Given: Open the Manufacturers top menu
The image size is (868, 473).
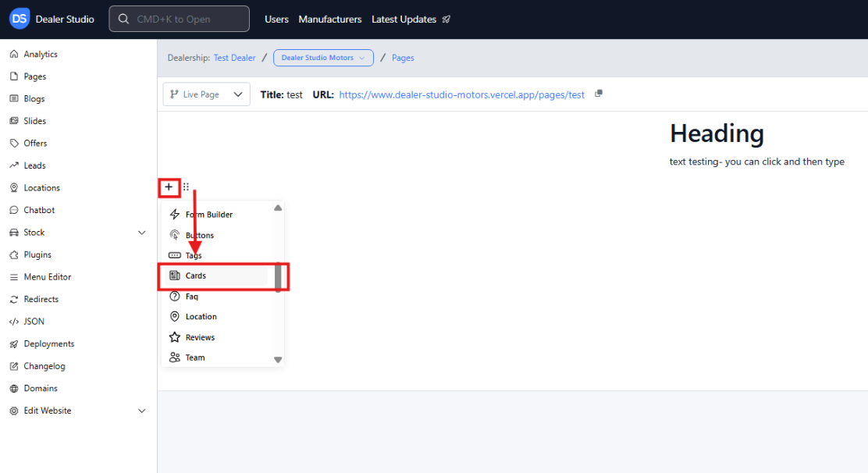Looking at the screenshot, I should pyautogui.click(x=330, y=20).
